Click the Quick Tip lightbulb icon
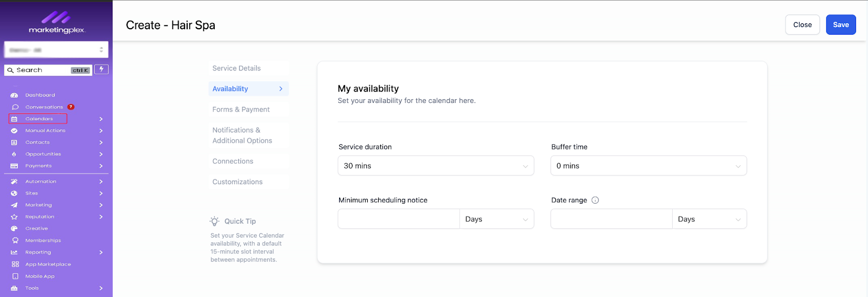Screen dimensions: 868x297 (215, 221)
